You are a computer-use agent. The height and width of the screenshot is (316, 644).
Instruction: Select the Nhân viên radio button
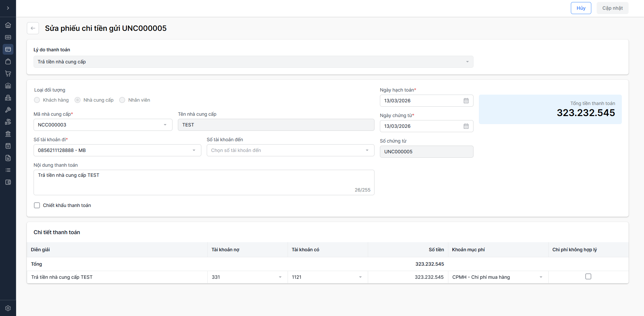click(x=122, y=100)
